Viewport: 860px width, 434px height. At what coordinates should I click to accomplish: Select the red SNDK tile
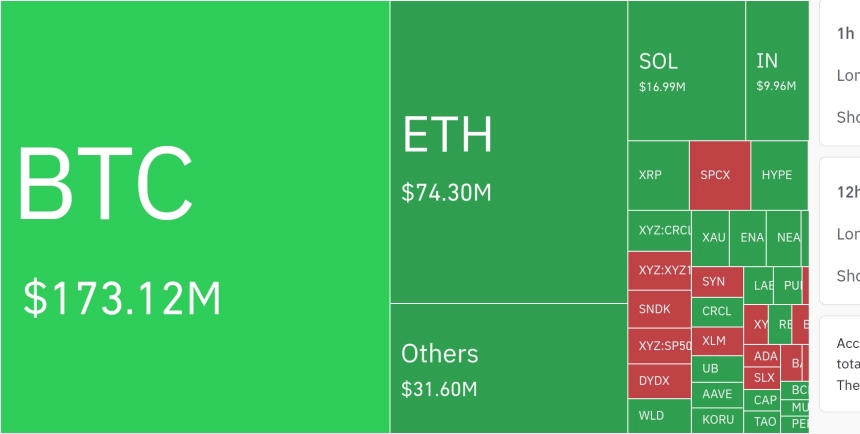[x=659, y=309]
